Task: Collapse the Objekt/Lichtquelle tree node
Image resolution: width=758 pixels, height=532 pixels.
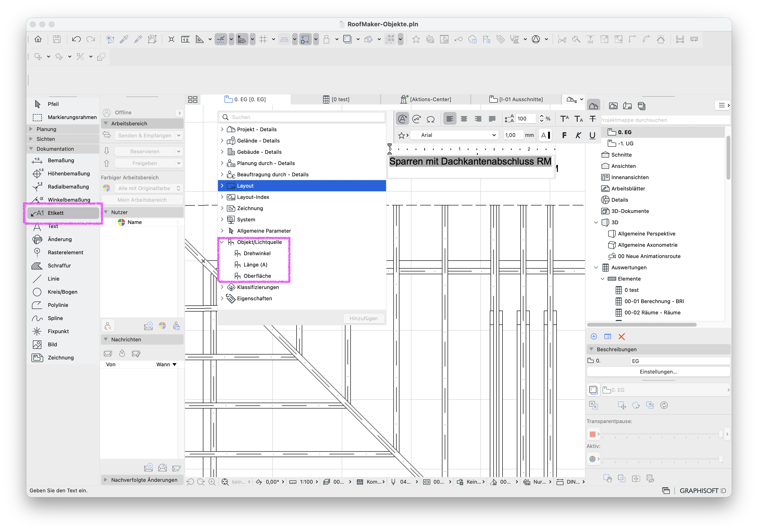Action: coord(222,242)
